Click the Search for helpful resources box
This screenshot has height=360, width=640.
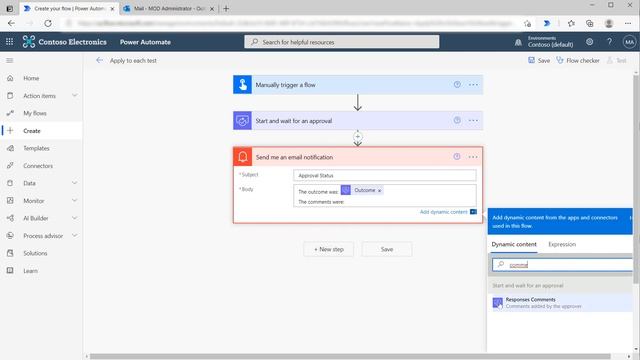[342, 42]
